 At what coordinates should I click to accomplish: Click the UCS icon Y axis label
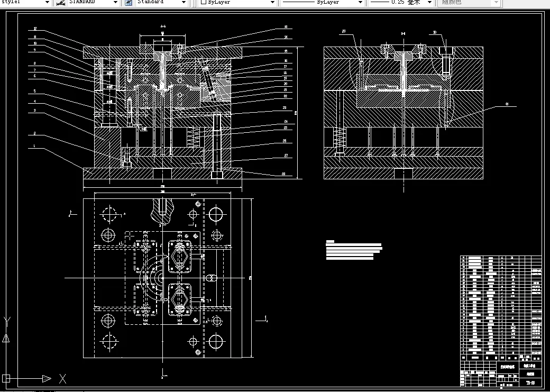tap(7, 321)
